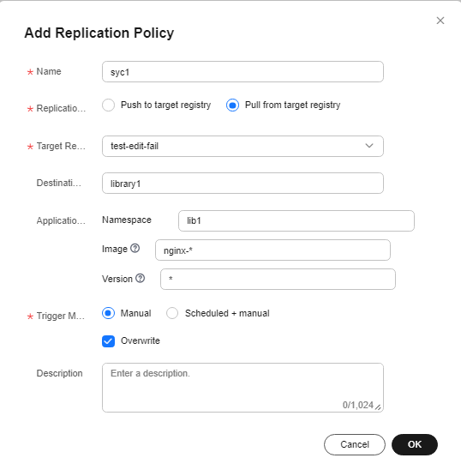
Task: Expand the Target Registry dropdown arrow
Action: coord(369,146)
